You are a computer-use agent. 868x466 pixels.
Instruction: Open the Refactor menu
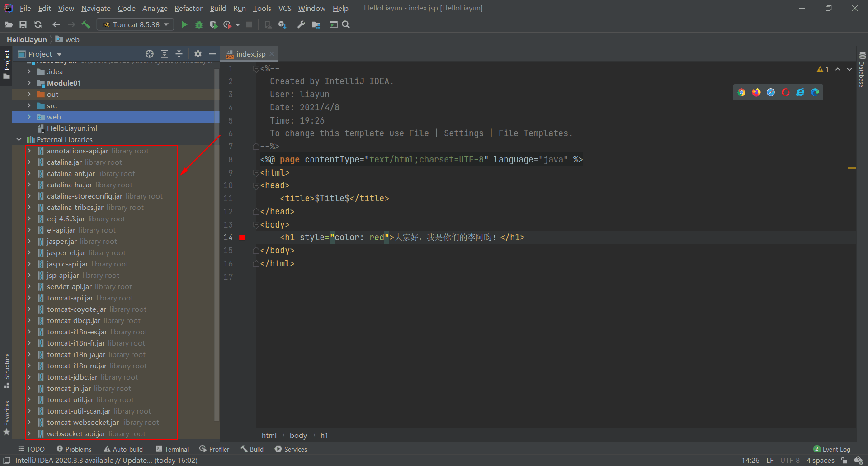point(188,8)
